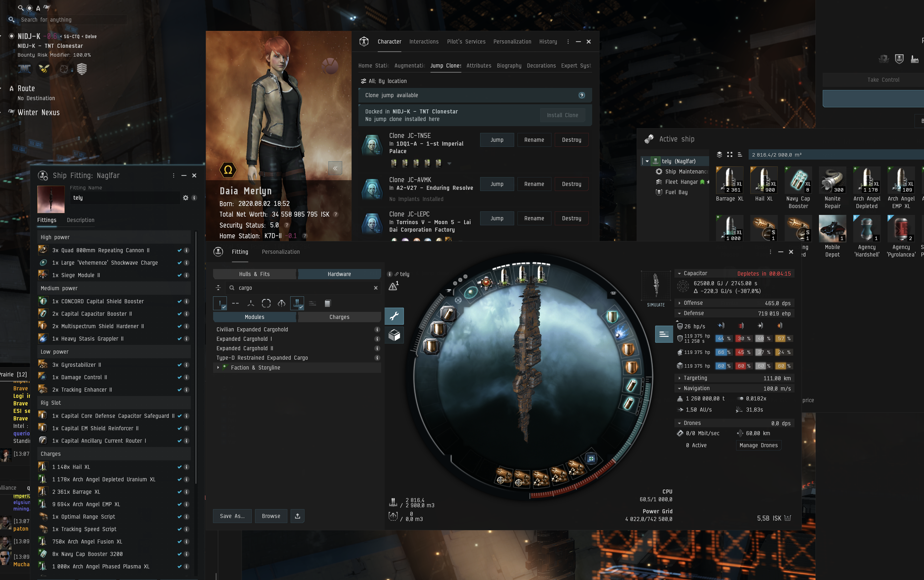Select the drone filter icon in hardware filters
924x580 pixels.
(281, 304)
